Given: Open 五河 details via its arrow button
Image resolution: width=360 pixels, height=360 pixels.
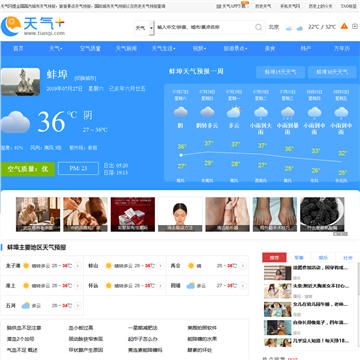Looking at the screenshot, I should click(x=78, y=306).
